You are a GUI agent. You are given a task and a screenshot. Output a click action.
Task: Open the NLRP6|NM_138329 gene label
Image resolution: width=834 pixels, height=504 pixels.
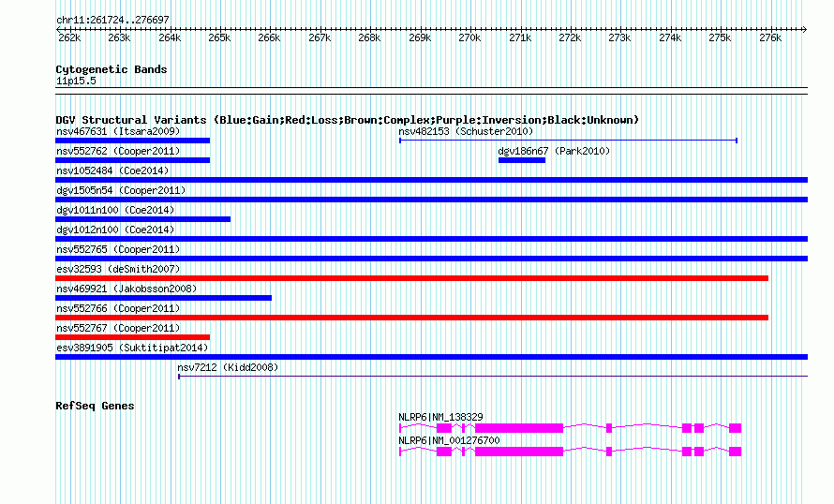tap(441, 417)
